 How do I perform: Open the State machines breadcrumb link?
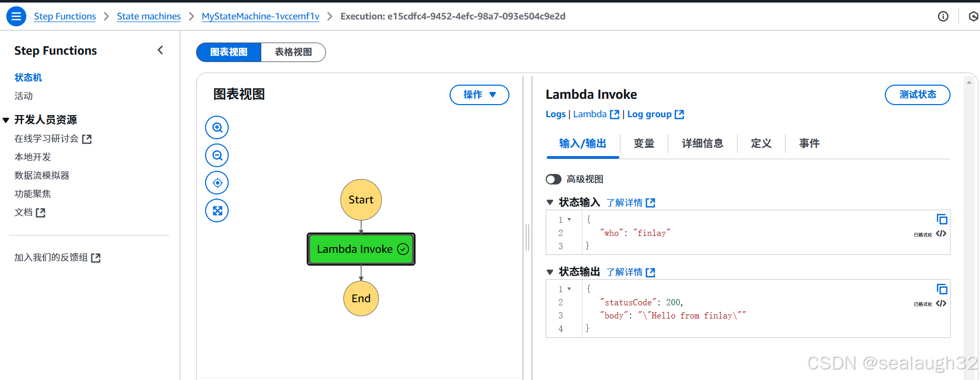(149, 16)
